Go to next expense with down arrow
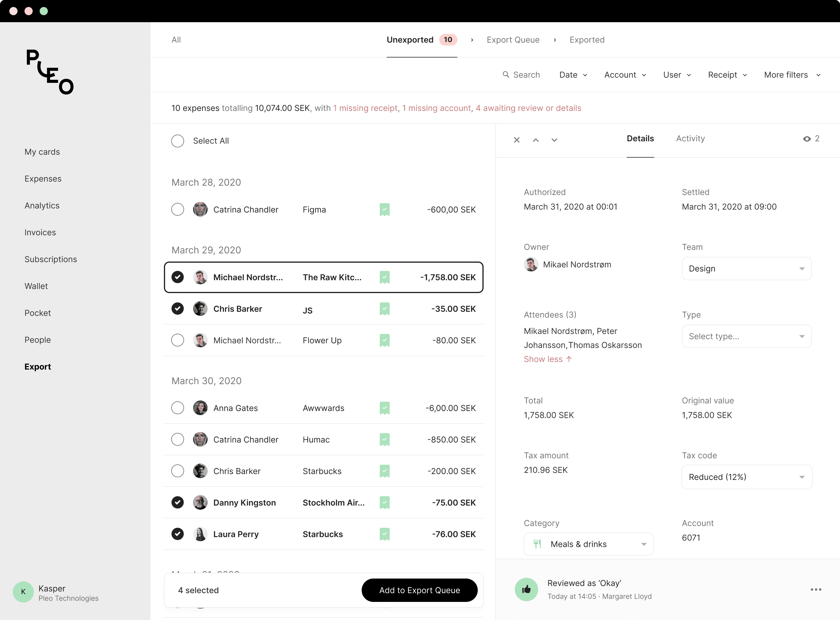840x620 pixels. pyautogui.click(x=554, y=140)
